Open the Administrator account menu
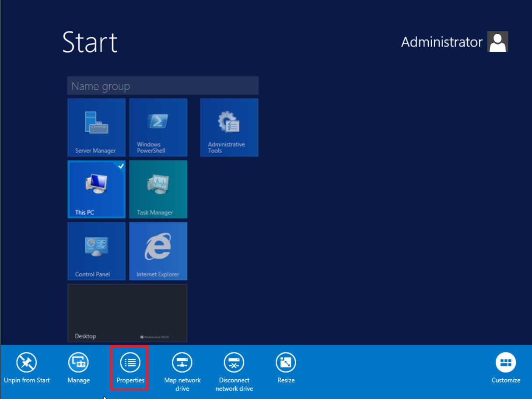Viewport: 532px width, 399px height. click(441, 42)
